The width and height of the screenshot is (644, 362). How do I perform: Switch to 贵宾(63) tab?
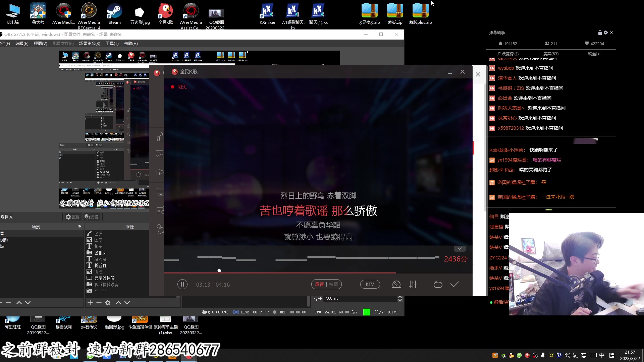point(551,54)
